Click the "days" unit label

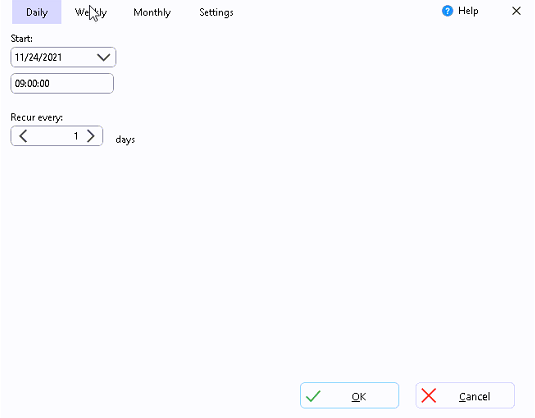tap(125, 140)
